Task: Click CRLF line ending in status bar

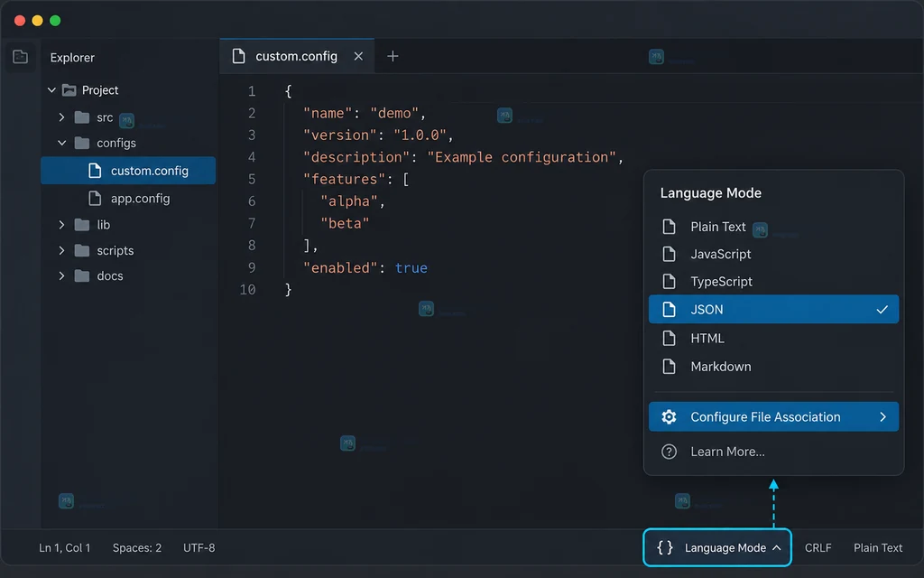Action: tap(818, 548)
